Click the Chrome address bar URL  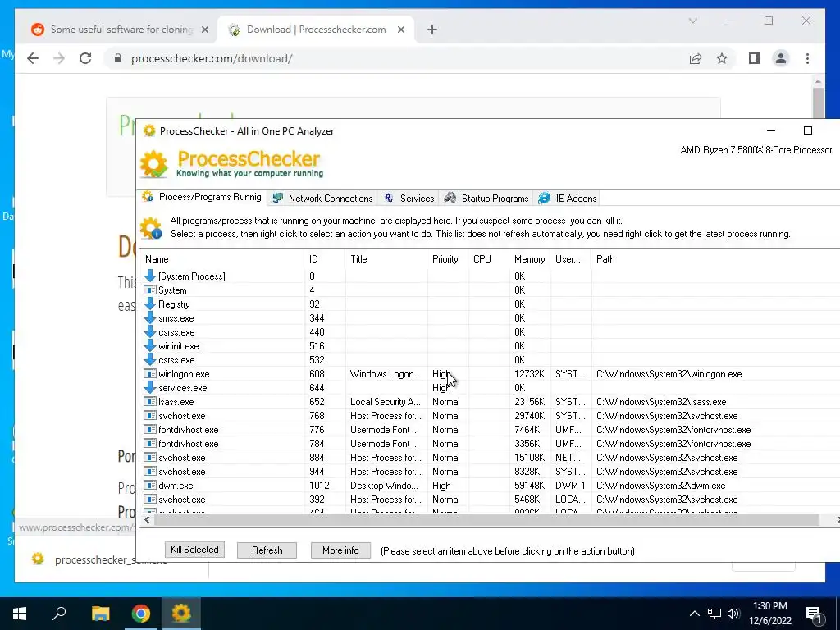click(x=212, y=58)
